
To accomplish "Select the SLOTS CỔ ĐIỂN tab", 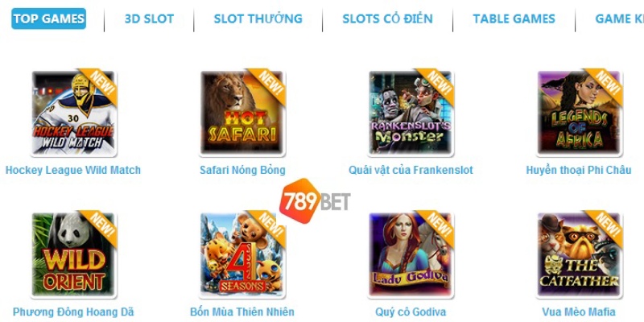I will pos(387,19).
